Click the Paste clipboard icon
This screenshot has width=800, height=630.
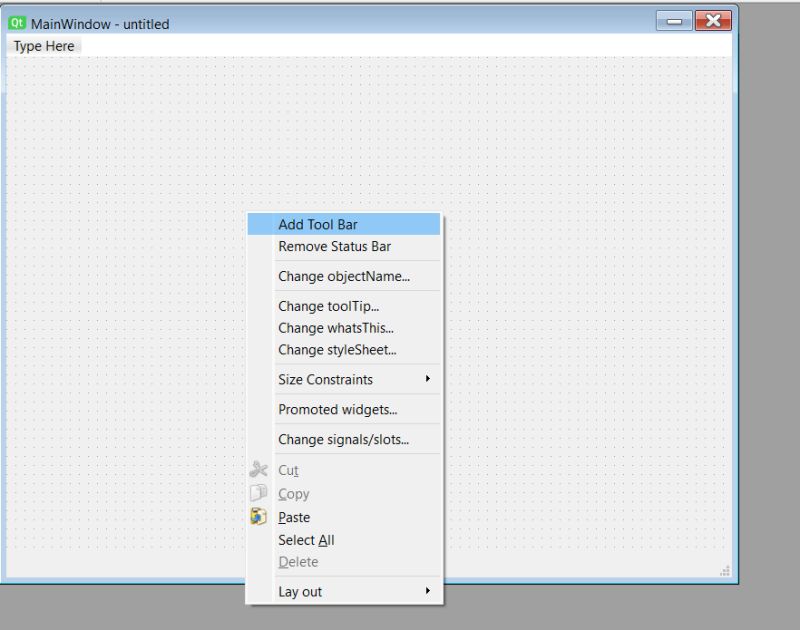[260, 517]
